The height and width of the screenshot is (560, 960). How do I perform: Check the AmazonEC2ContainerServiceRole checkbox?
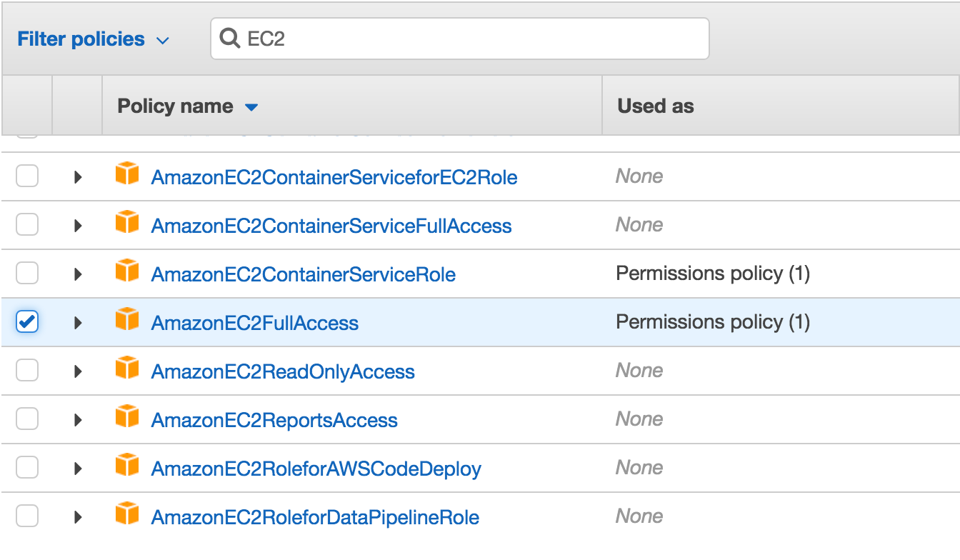coord(27,274)
